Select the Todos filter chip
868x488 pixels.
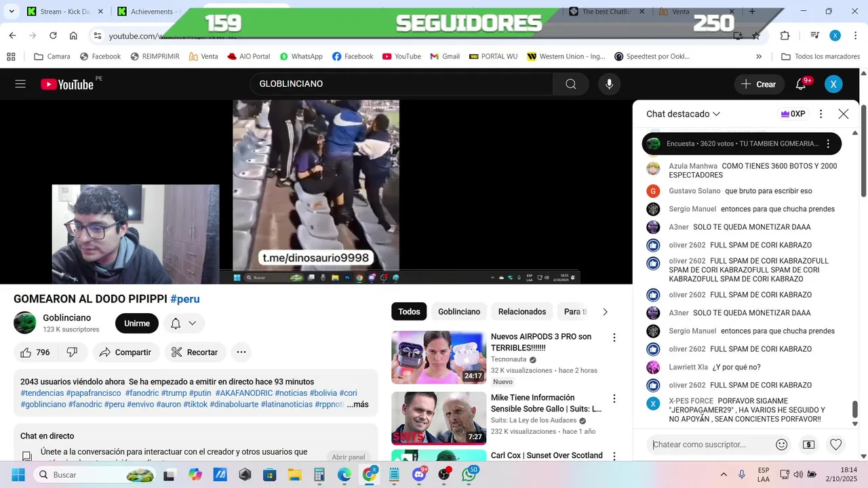[x=409, y=312]
